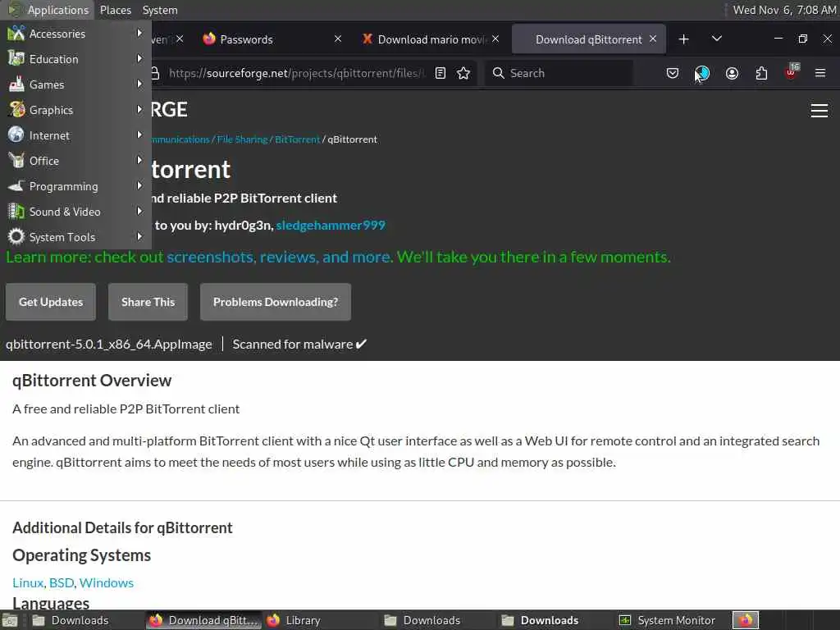This screenshot has height=630, width=840.
Task: Open the Internet submenu
Action: (75, 135)
